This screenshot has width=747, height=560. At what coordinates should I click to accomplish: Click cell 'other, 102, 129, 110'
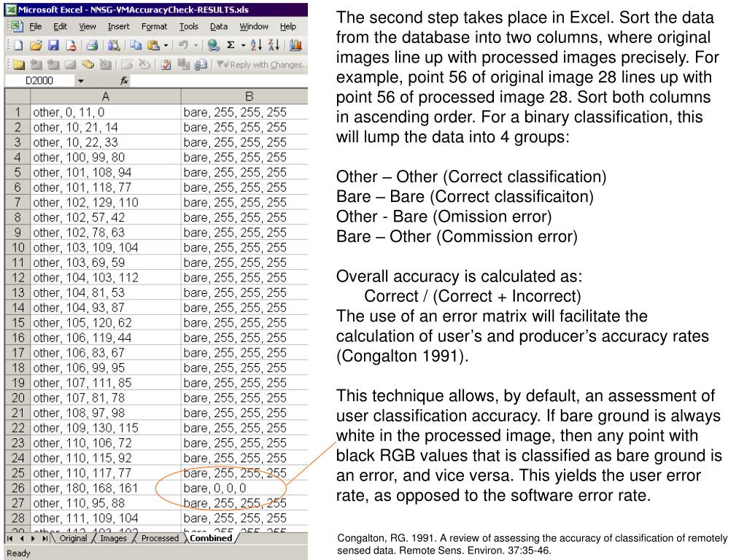(x=106, y=203)
